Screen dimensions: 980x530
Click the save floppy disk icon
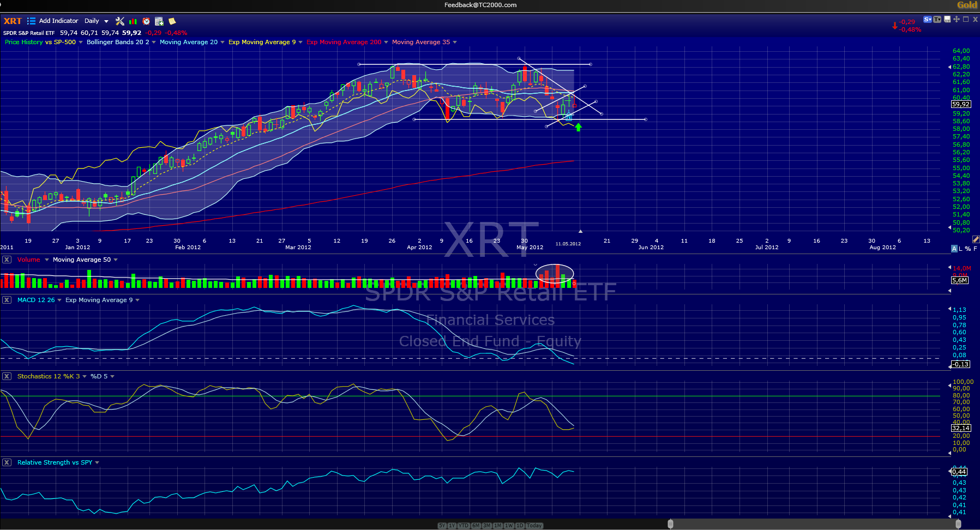click(947, 20)
